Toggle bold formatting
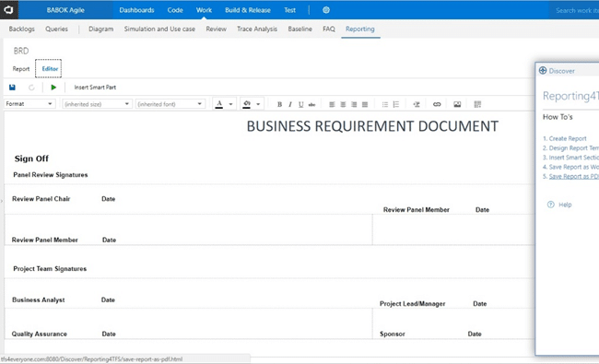The image size is (599, 364). pyautogui.click(x=279, y=104)
